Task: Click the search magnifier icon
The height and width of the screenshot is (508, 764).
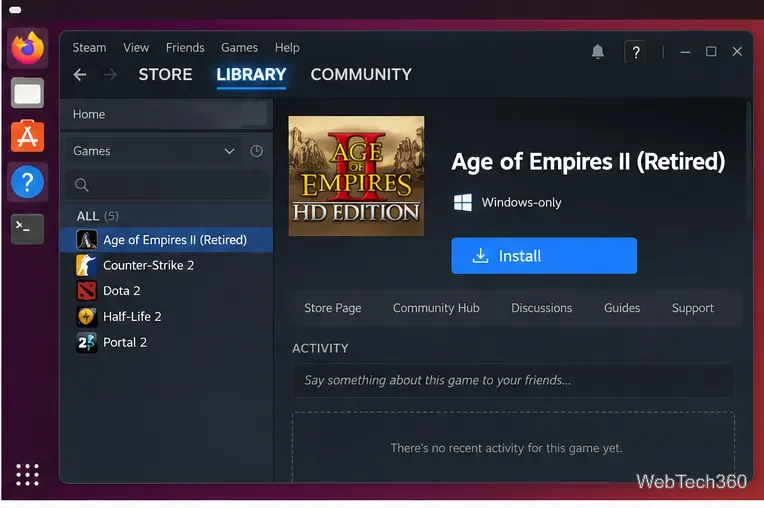Action: [x=81, y=185]
